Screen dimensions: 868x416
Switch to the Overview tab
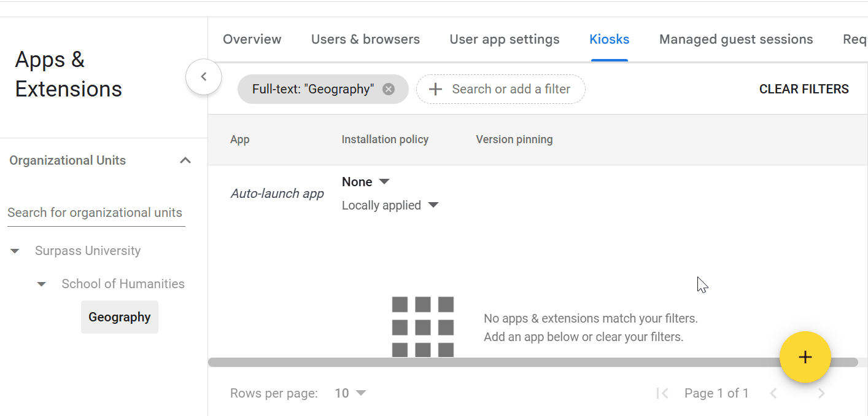click(252, 39)
